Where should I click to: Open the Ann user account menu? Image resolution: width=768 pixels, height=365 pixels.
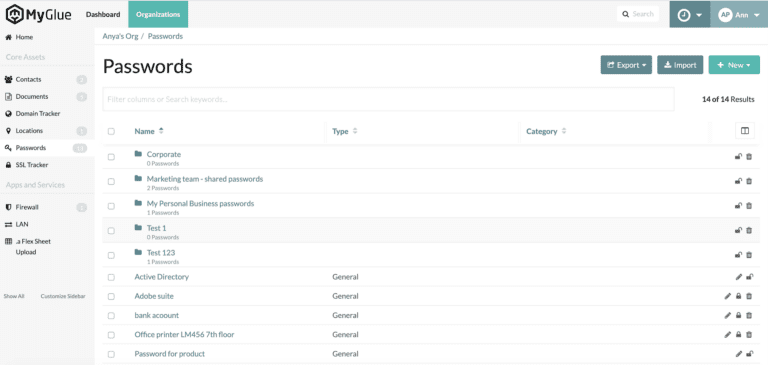click(x=739, y=15)
